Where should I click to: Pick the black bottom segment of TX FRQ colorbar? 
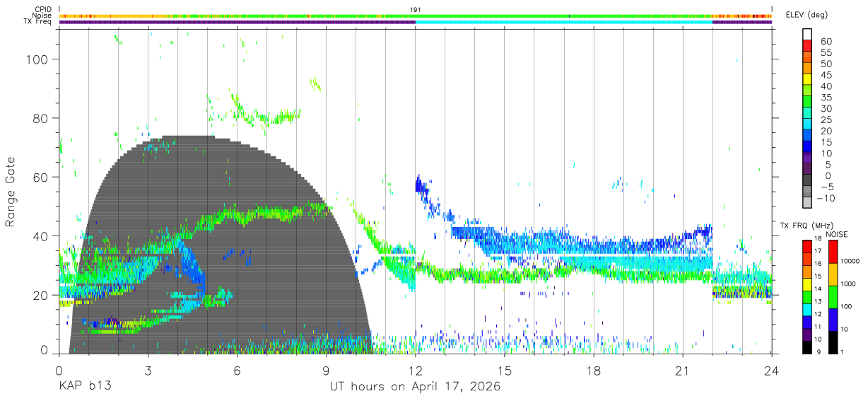807,346
